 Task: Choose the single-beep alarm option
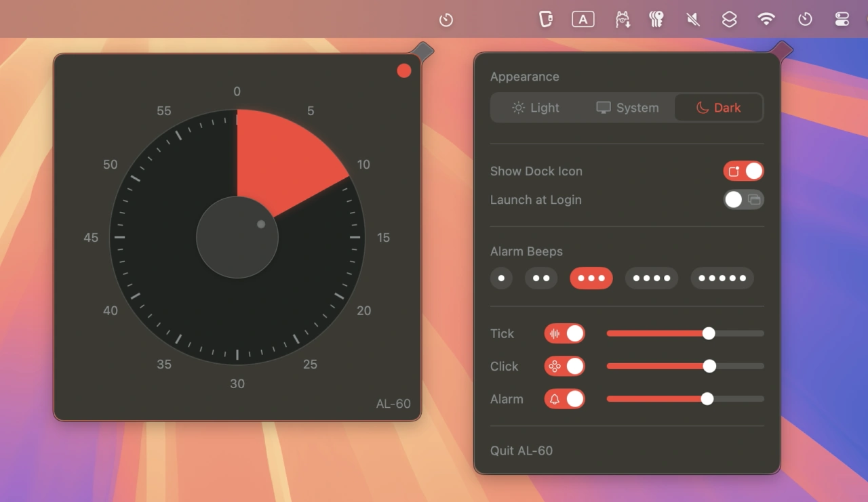point(501,278)
